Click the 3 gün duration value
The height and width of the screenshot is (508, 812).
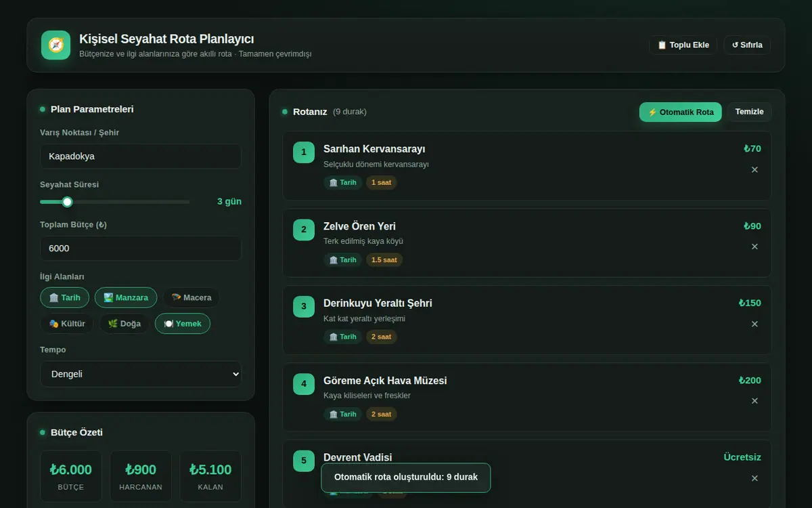pyautogui.click(x=229, y=202)
